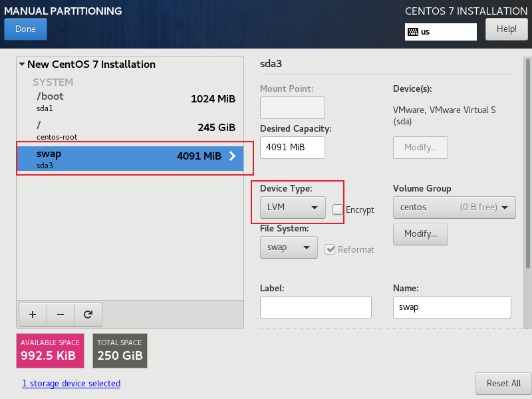This screenshot has height=399, width=532.
Task: Toggle the Reformat checkbox
Action: click(331, 249)
